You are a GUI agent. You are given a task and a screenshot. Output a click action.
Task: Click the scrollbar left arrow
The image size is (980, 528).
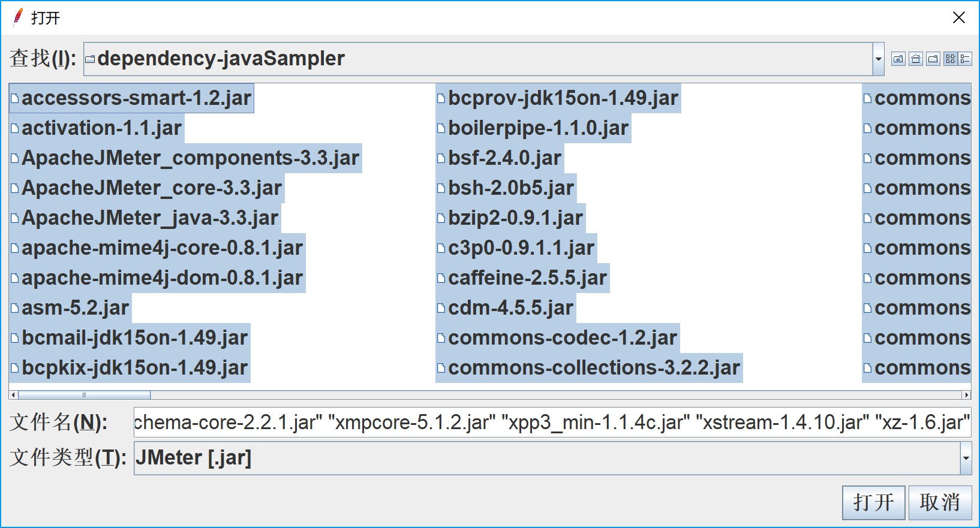14,395
